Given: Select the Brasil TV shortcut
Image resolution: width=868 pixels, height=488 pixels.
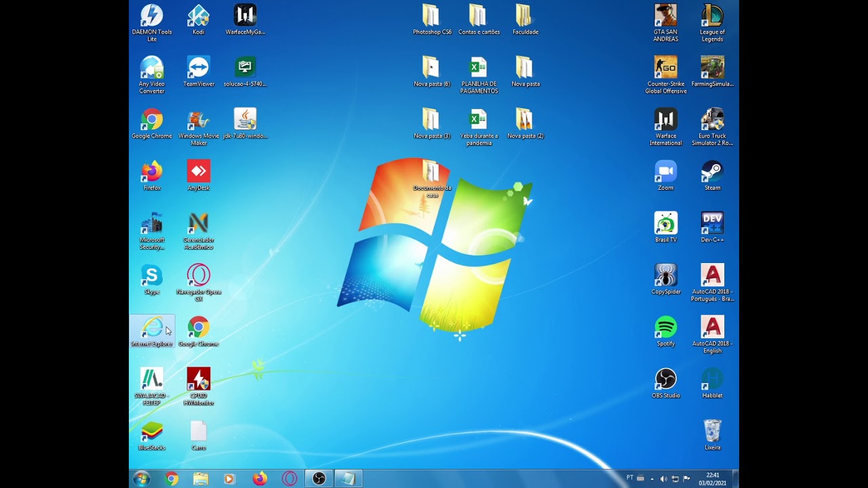Looking at the screenshot, I should 665,227.
